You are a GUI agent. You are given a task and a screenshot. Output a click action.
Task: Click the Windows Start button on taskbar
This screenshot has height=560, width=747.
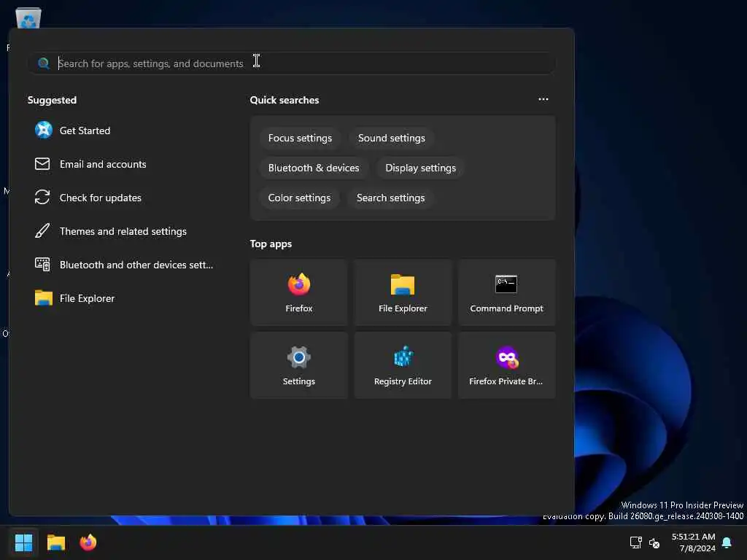point(23,542)
